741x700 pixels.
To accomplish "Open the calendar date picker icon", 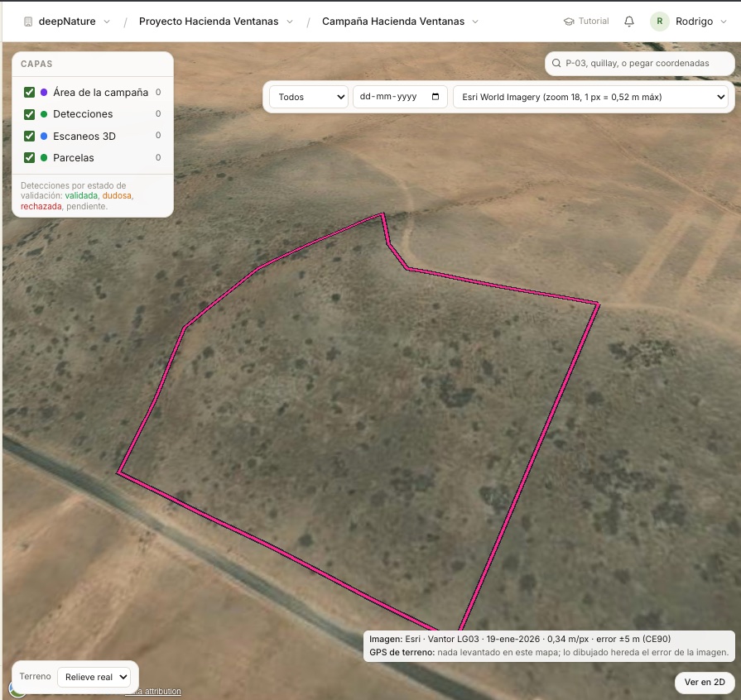I will point(435,96).
